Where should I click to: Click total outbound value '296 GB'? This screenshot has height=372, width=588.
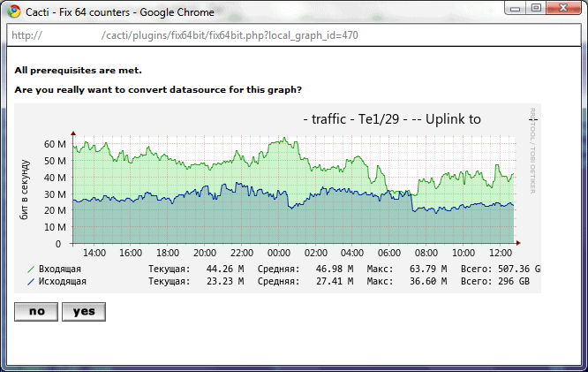coord(514,281)
